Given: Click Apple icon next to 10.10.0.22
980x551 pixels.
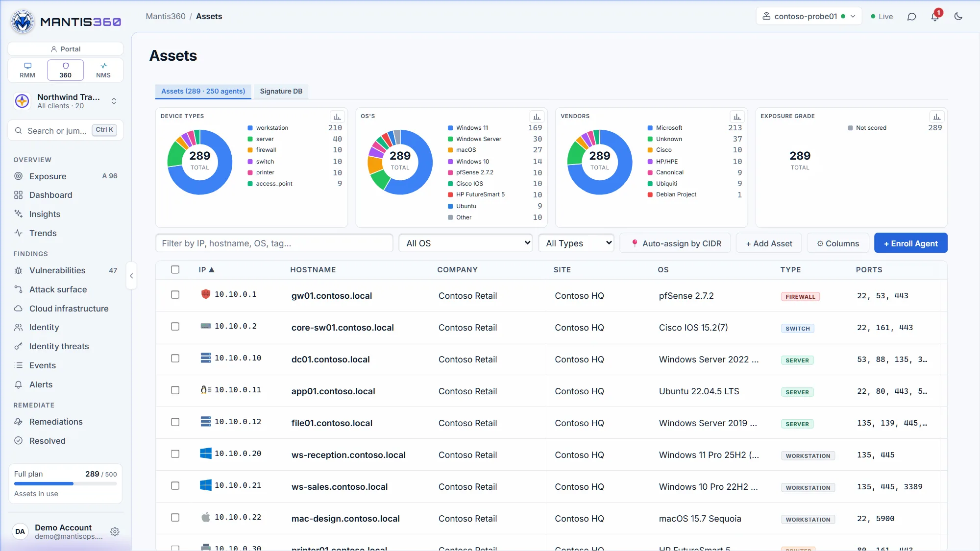Looking at the screenshot, I should [x=206, y=517].
